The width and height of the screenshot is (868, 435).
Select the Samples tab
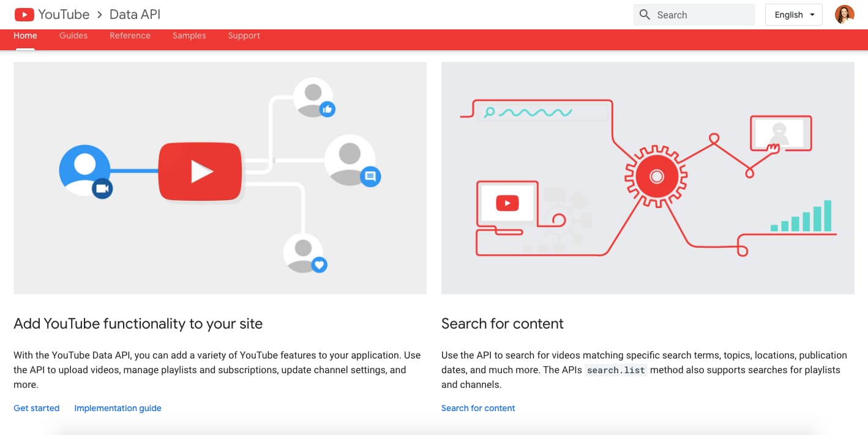(189, 35)
